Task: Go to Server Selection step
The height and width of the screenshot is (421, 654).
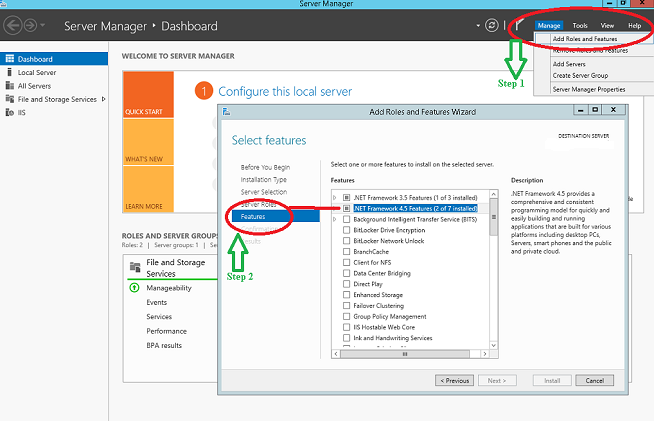Action: click(x=264, y=192)
